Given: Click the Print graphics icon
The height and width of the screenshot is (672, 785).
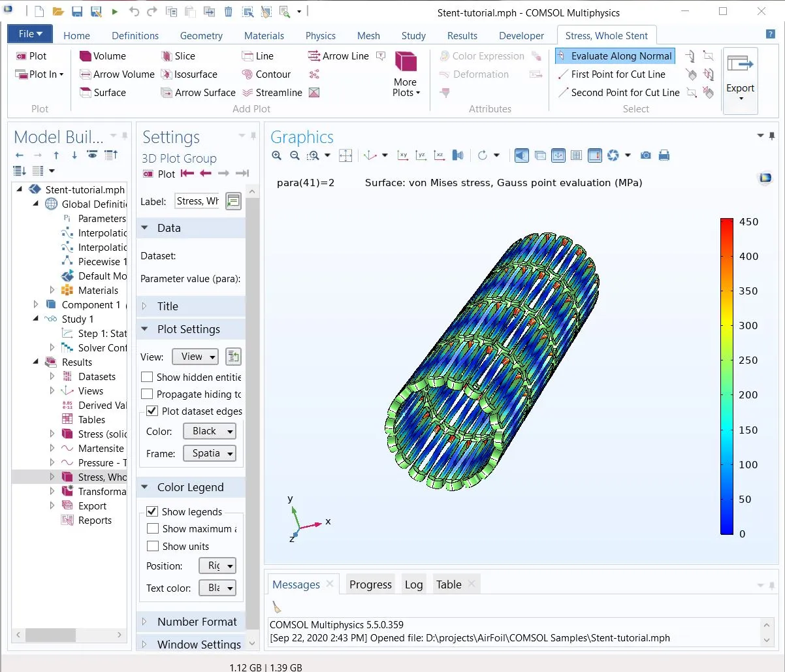Looking at the screenshot, I should 664,155.
